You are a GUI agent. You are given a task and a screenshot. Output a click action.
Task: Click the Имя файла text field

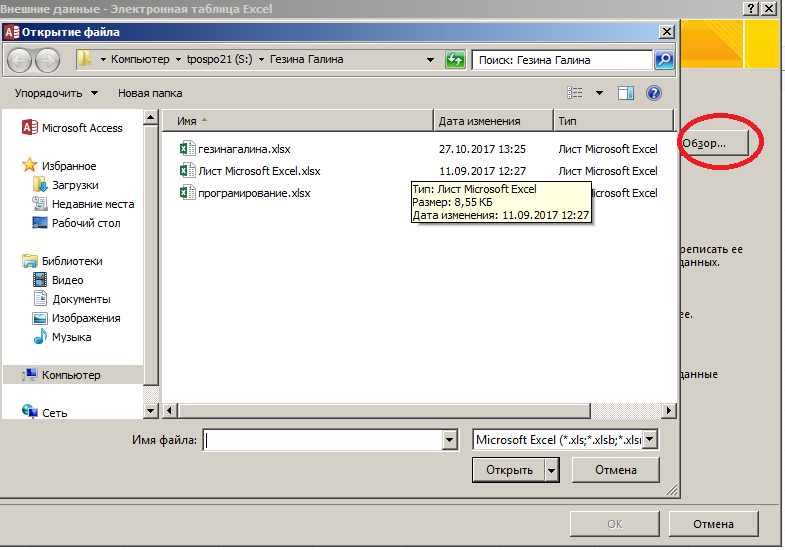tap(323, 440)
